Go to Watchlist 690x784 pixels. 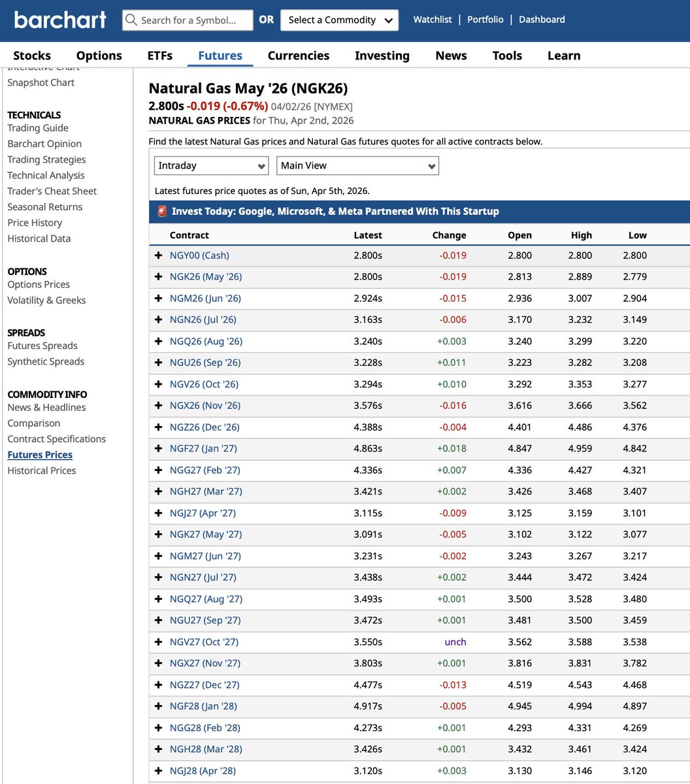pos(433,20)
